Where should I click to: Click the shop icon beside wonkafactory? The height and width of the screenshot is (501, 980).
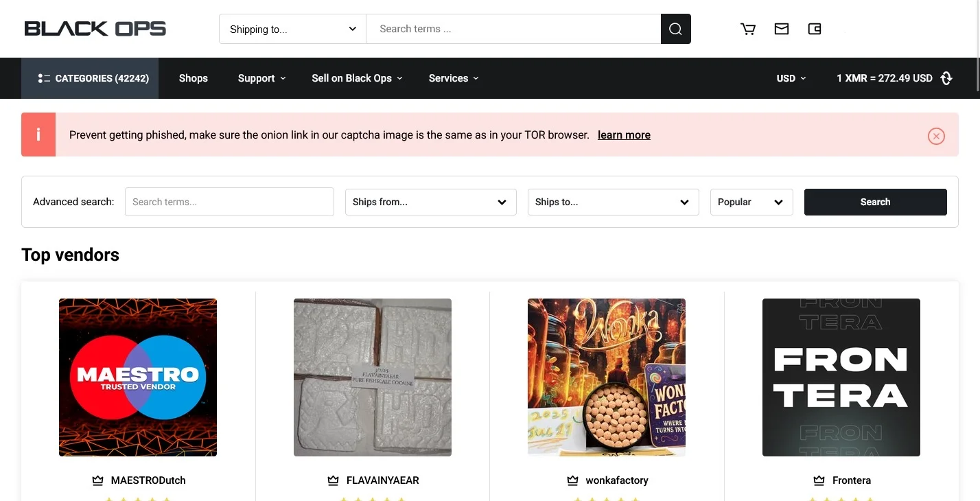[x=572, y=480]
